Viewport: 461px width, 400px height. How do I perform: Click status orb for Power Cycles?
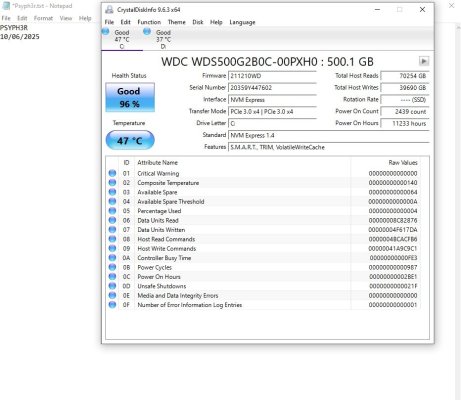coord(112,267)
